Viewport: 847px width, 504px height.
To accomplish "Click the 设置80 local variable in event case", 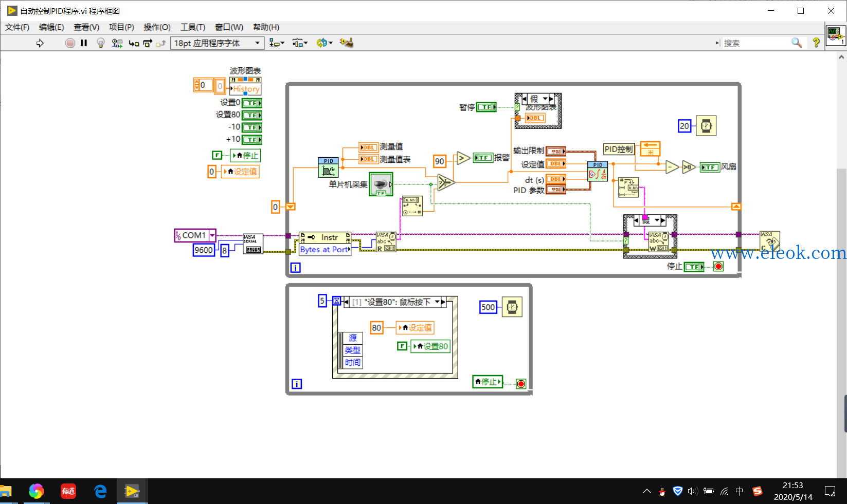I will click(x=431, y=346).
